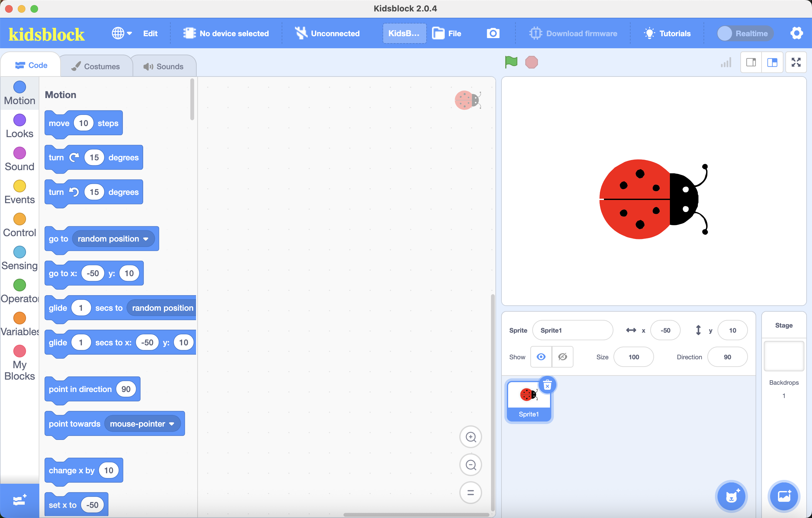Select the Sprite1 thumbnail
The image size is (812, 518).
528,400
